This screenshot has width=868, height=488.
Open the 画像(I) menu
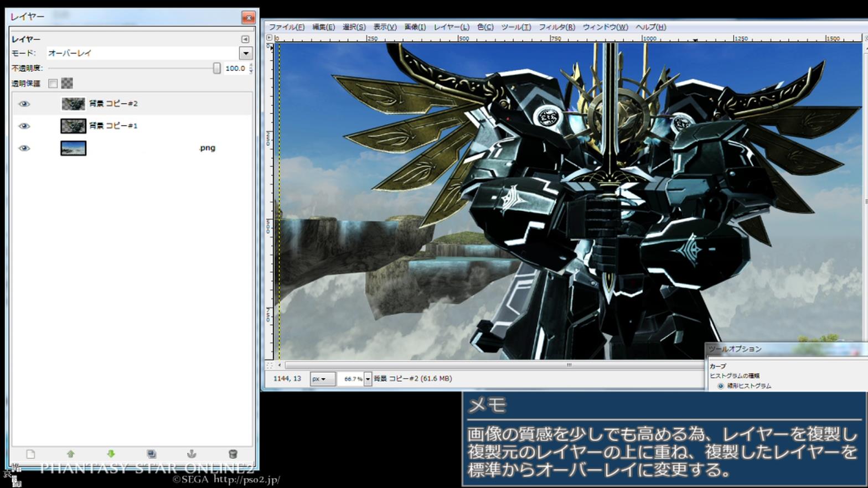[415, 27]
